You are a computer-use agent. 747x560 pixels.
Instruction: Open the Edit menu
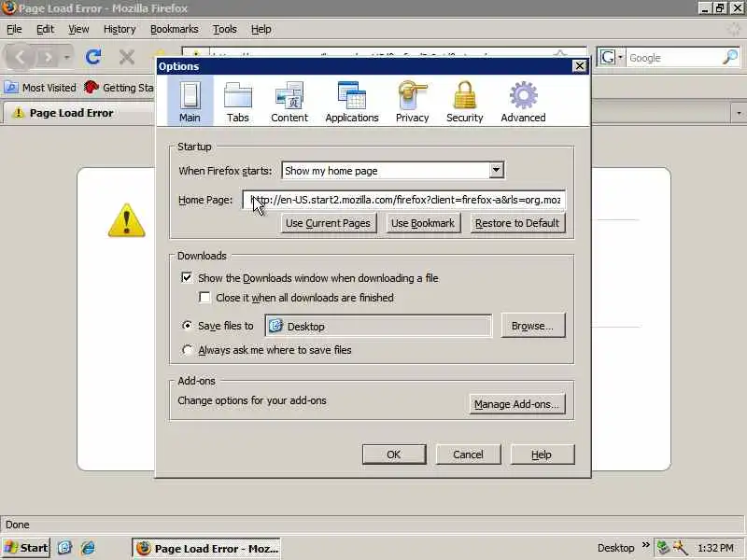coord(45,29)
